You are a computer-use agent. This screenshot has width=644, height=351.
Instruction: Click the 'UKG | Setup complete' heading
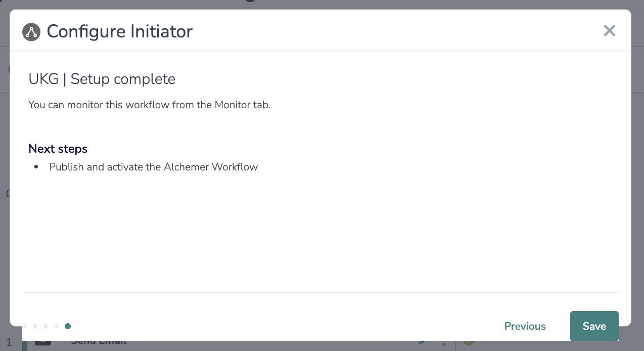102,79
